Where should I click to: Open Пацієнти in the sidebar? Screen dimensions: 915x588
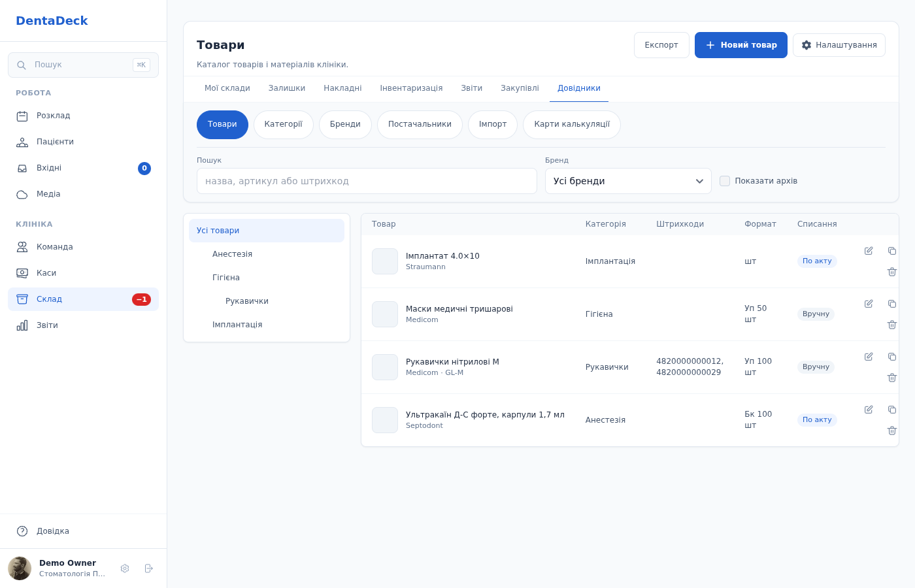pyautogui.click(x=83, y=142)
